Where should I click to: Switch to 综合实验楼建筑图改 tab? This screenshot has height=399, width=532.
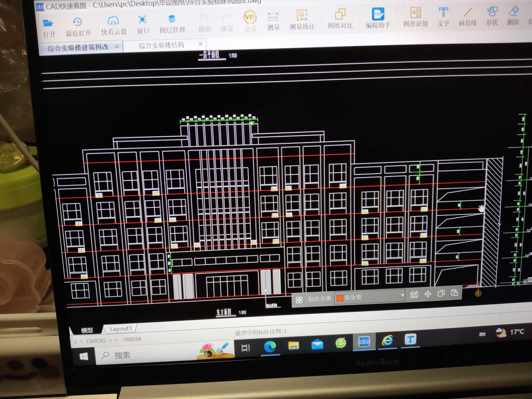click(78, 48)
